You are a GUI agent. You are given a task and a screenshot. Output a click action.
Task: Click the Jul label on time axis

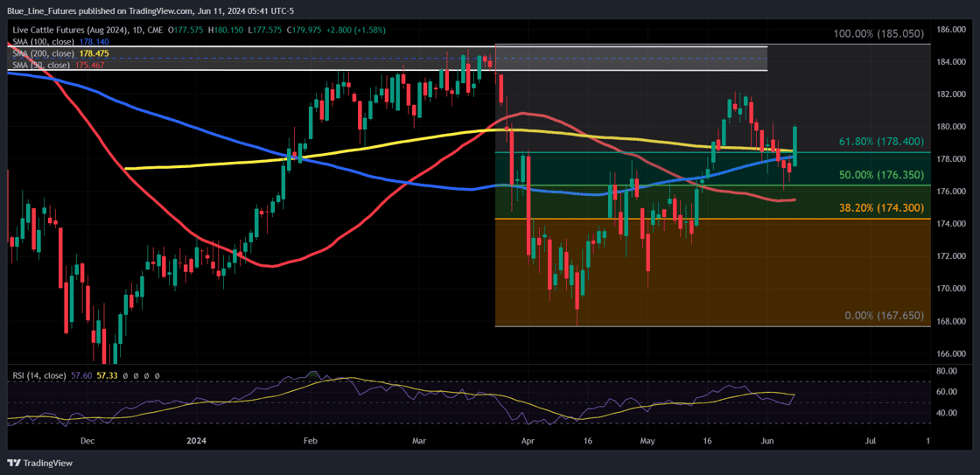(870, 441)
